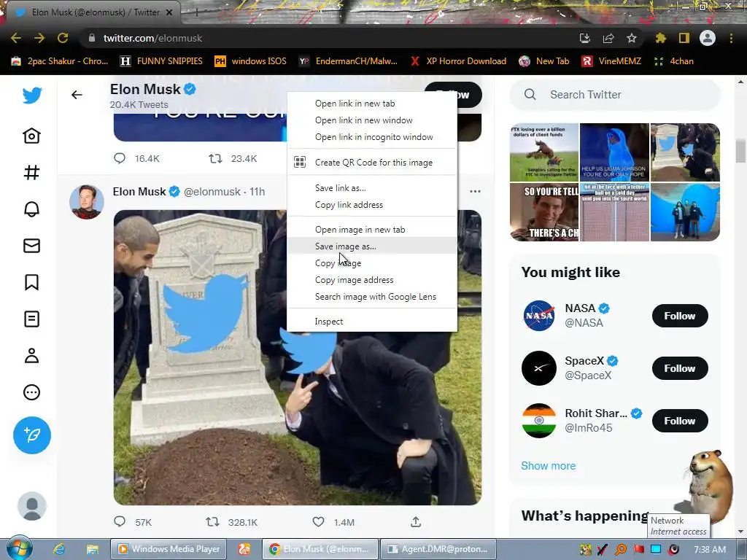Screen dimensions: 747x560
Task: Click the reply icon with 57K
Action: click(120, 522)
